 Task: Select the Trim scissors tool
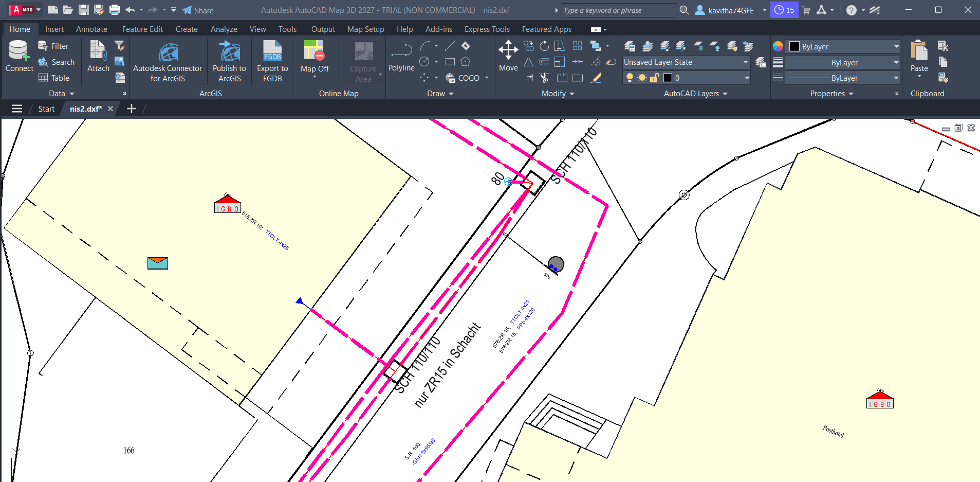[544, 78]
